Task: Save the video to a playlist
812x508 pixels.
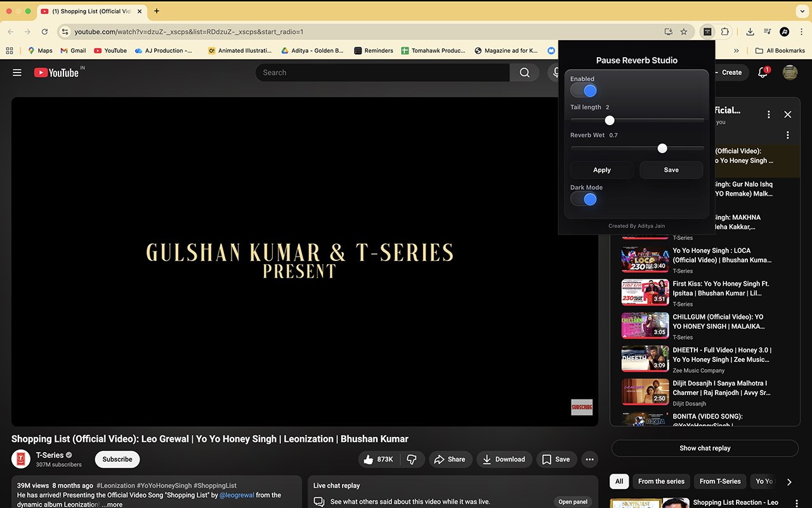Action: point(556,459)
